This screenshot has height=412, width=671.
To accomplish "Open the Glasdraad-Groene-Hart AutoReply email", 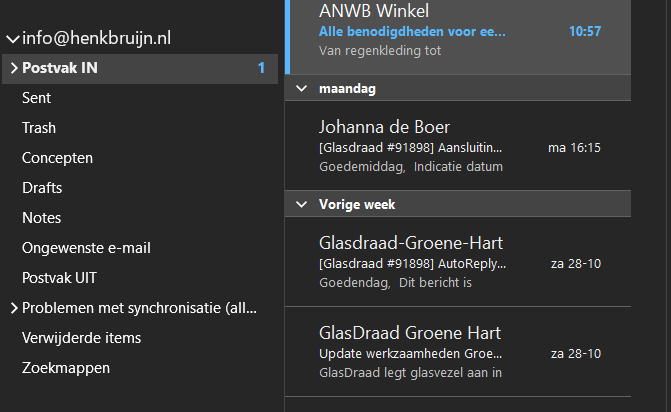I will coord(458,262).
